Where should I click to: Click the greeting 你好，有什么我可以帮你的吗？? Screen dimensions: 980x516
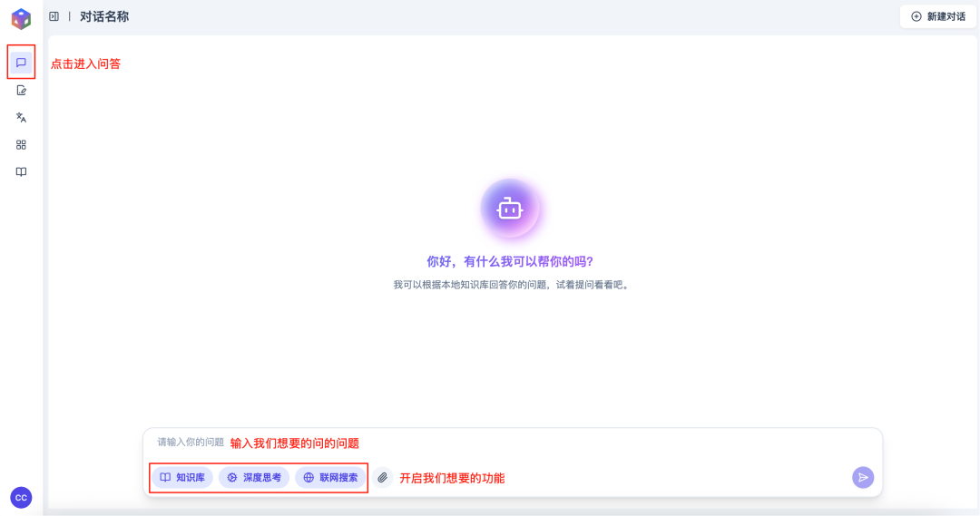tap(510, 262)
